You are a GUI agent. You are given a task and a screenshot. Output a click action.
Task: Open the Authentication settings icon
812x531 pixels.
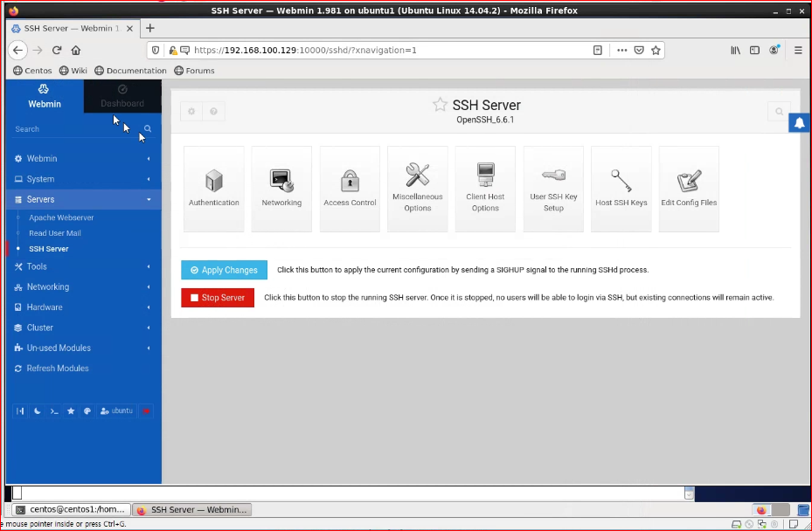click(x=214, y=189)
